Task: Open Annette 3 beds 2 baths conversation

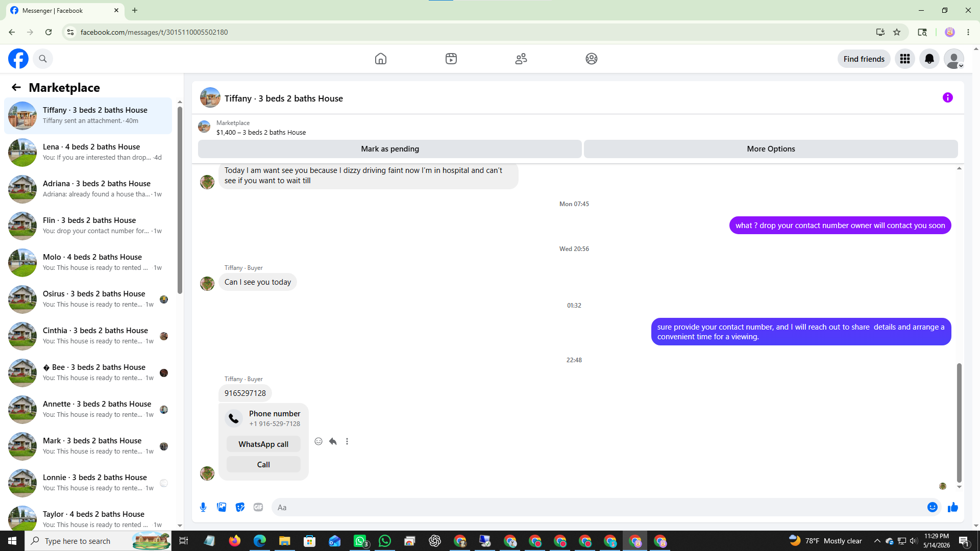Action: 88,409
